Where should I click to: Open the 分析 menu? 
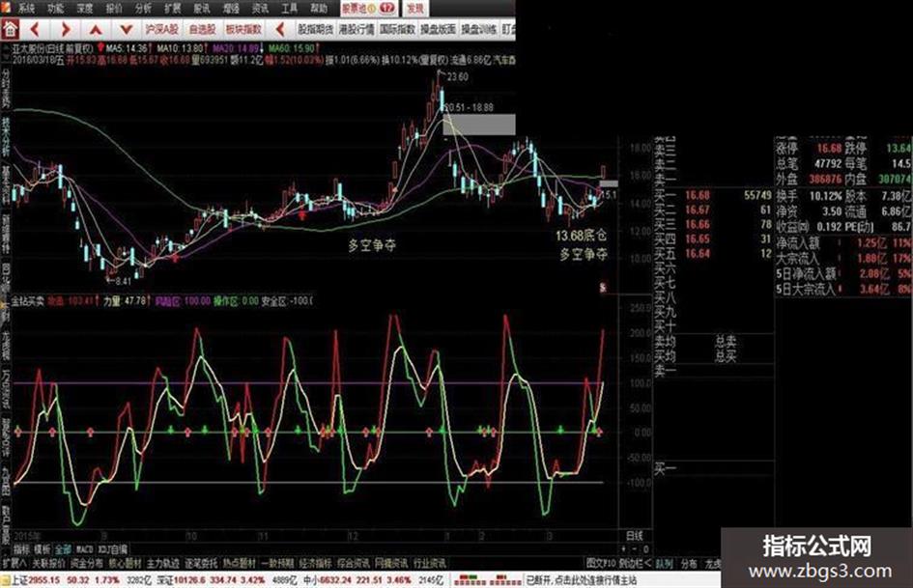click(143, 8)
